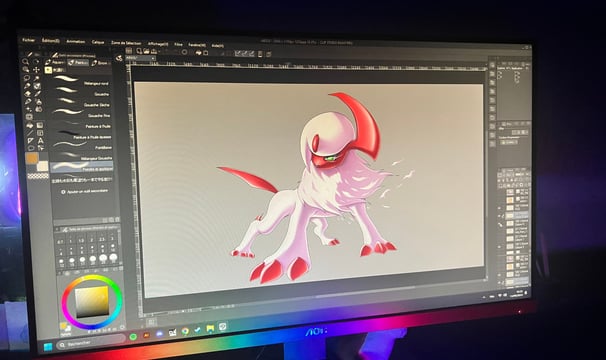Choose the Gouache Sèche brush
The height and width of the screenshot is (360, 606).
pyautogui.click(x=82, y=103)
